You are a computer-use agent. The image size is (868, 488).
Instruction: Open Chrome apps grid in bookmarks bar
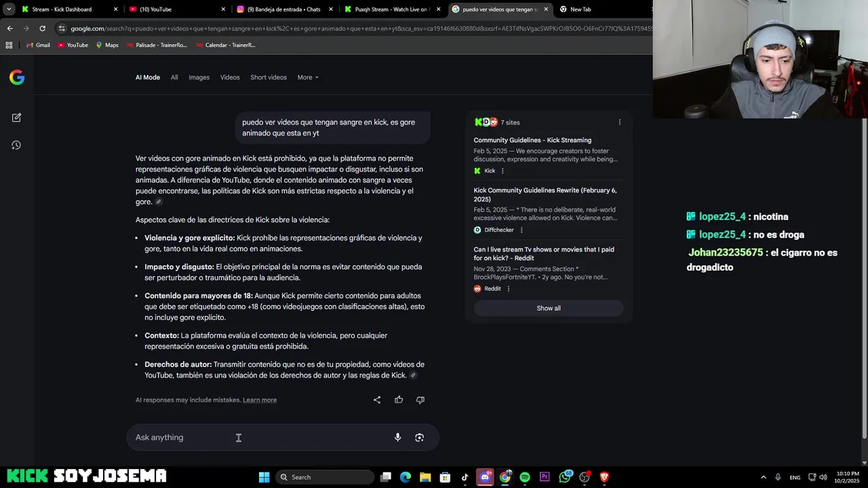pyautogui.click(x=9, y=45)
